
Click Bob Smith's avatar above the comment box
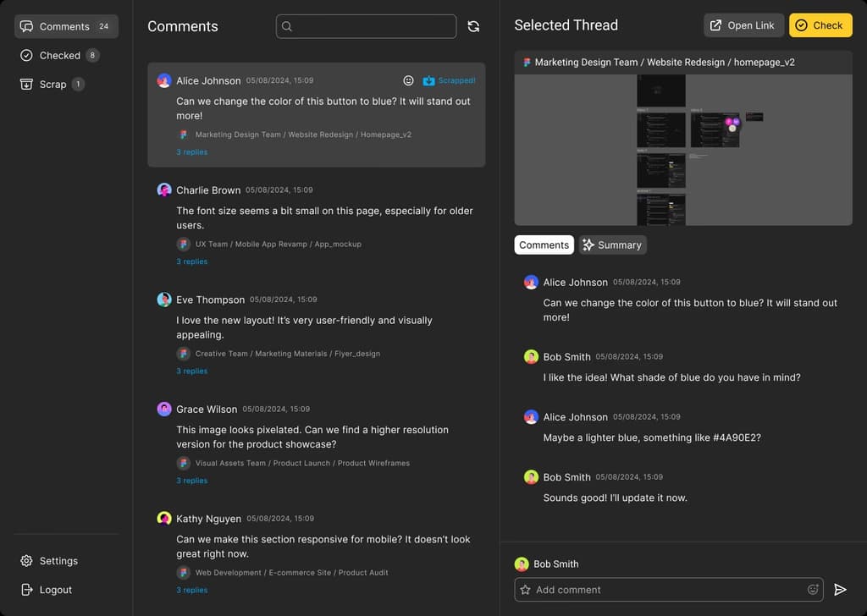click(x=522, y=564)
